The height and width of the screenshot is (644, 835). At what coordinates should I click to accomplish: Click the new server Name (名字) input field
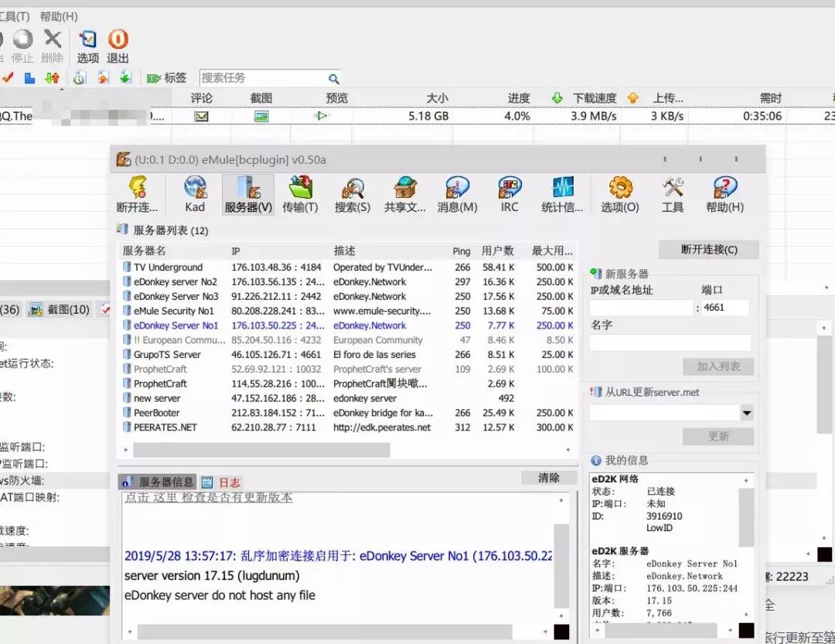click(x=670, y=342)
